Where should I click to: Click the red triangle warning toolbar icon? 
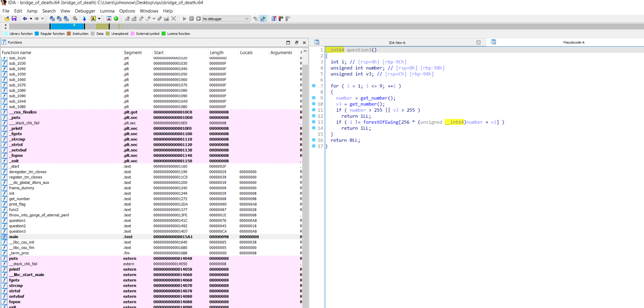click(x=109, y=18)
